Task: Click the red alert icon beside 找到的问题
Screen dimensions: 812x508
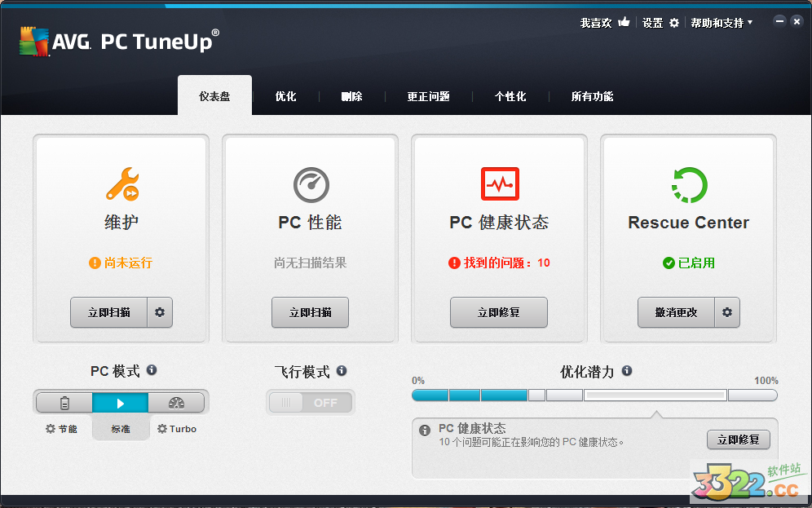Action: [454, 263]
